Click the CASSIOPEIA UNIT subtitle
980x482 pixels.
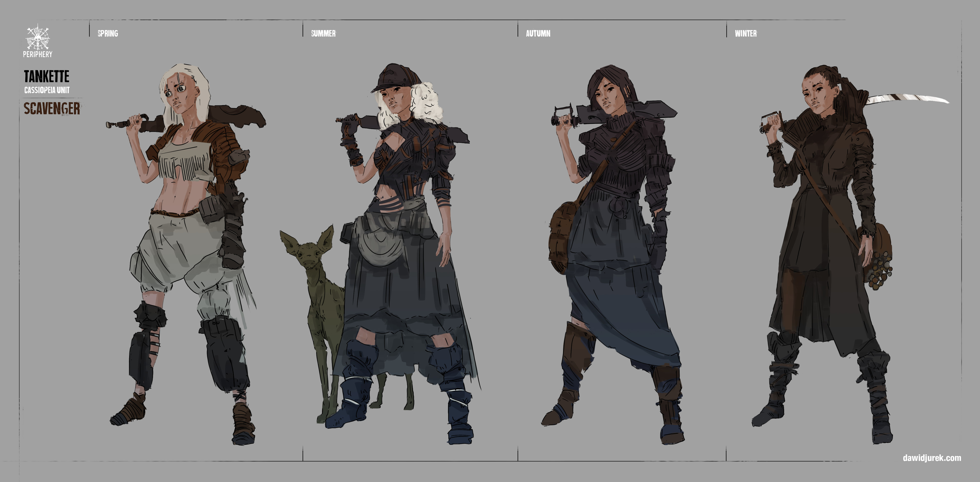point(47,90)
